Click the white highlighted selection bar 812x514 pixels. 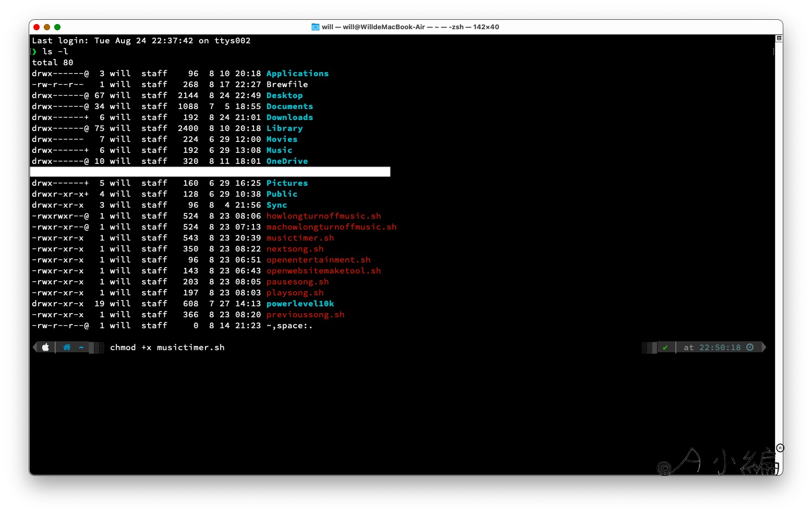click(210, 172)
